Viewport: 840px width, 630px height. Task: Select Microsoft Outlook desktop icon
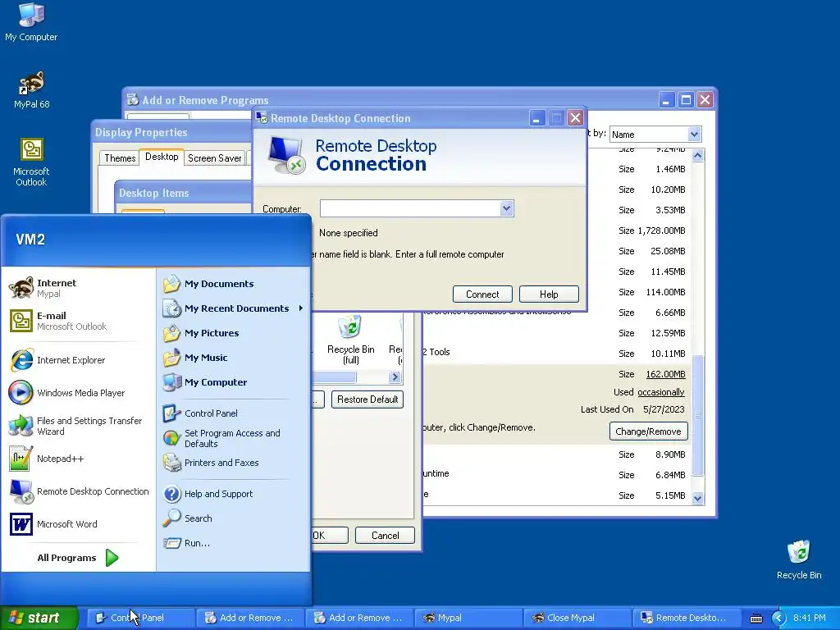(x=31, y=162)
